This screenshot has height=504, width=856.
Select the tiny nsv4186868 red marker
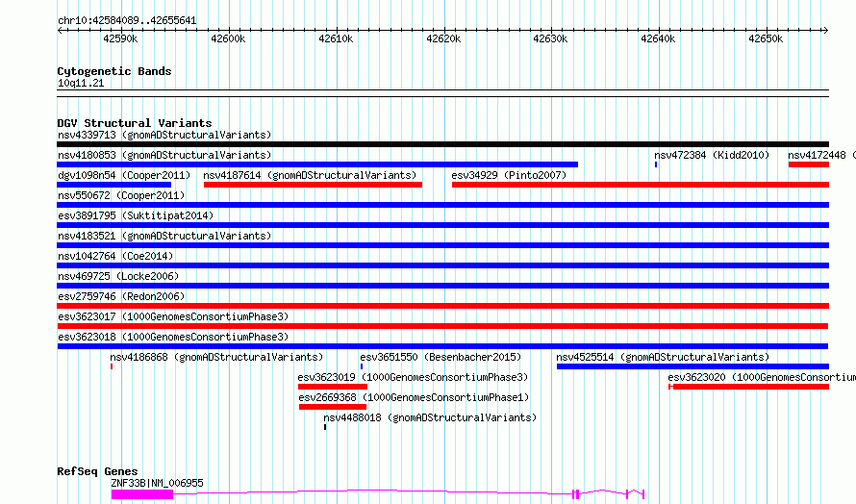coord(112,366)
